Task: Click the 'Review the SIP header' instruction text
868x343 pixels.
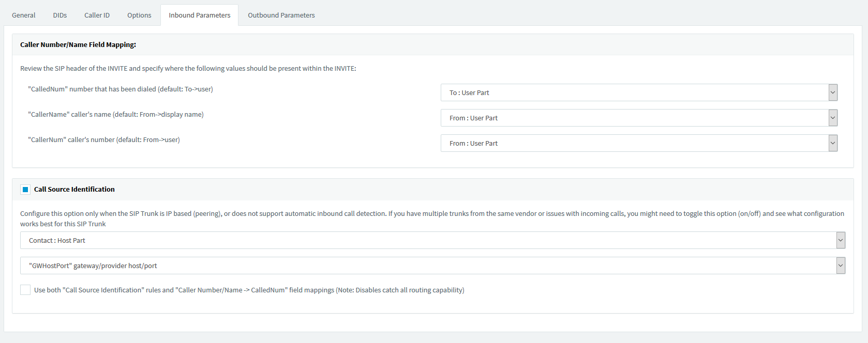Action: coord(188,69)
